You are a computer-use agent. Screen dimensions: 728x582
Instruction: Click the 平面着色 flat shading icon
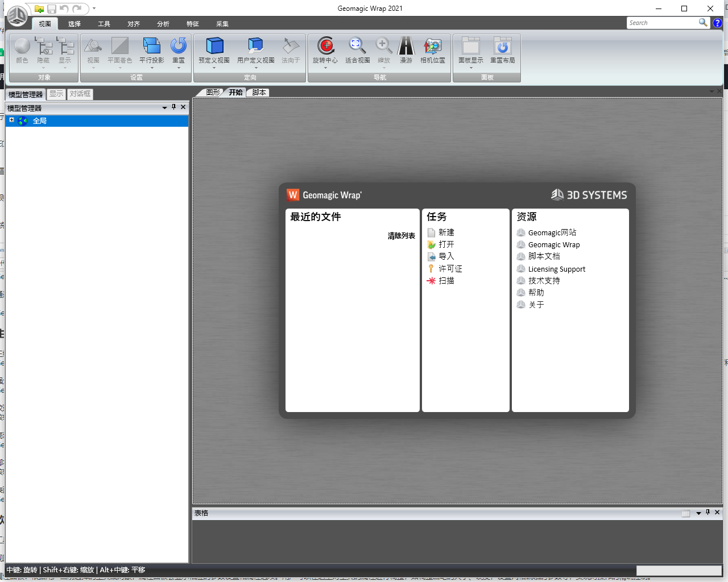[x=120, y=46]
